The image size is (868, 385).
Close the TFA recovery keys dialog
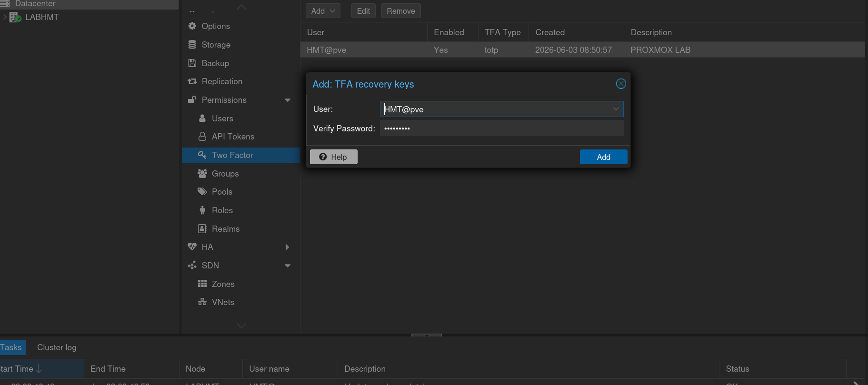621,84
